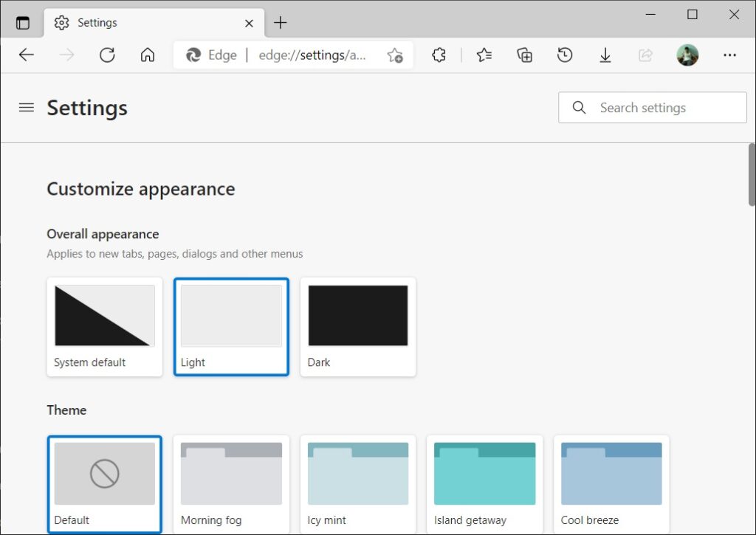View browsing History
The image size is (756, 535).
tap(565, 55)
